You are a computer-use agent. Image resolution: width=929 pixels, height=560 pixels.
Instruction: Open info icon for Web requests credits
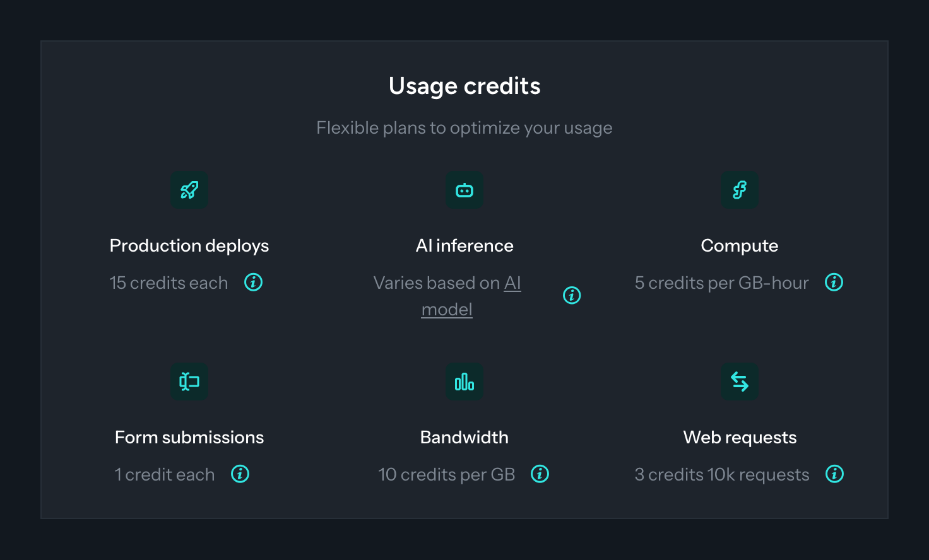coord(834,474)
